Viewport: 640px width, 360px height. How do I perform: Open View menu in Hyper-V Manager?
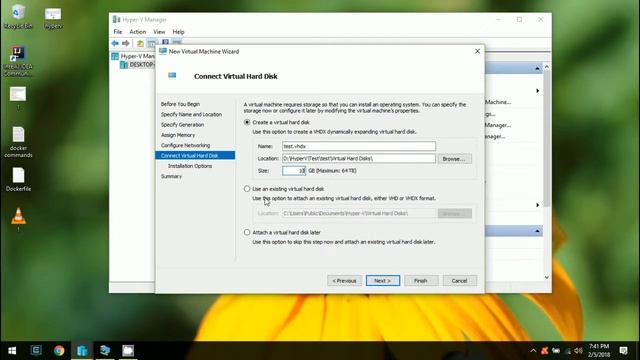coord(159,32)
